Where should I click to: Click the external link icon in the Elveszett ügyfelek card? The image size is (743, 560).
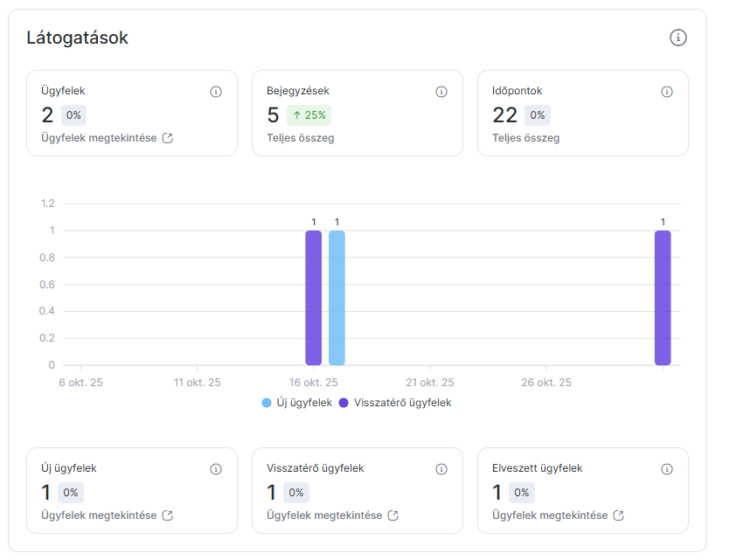click(x=619, y=515)
